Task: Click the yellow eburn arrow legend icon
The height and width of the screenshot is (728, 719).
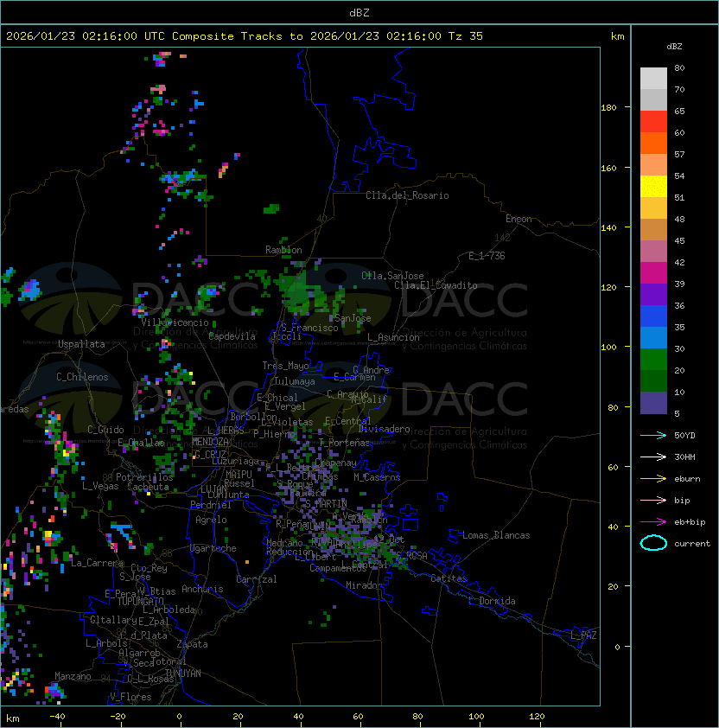Action: (653, 479)
